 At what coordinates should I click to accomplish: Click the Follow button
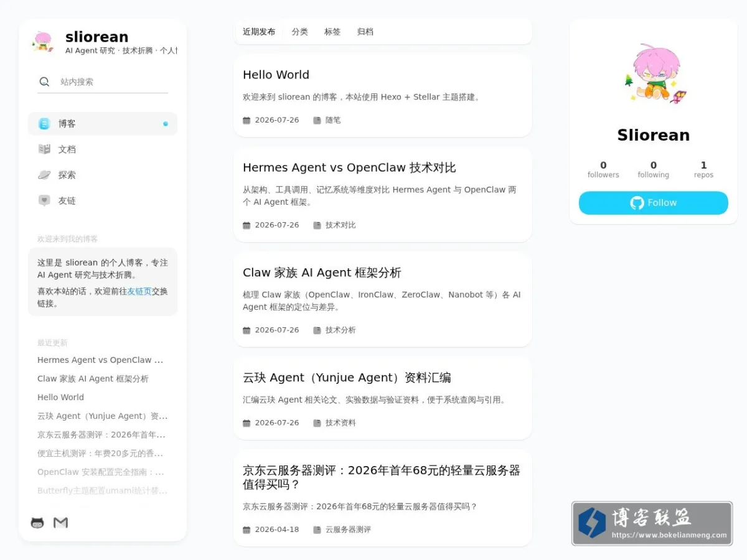[654, 203]
